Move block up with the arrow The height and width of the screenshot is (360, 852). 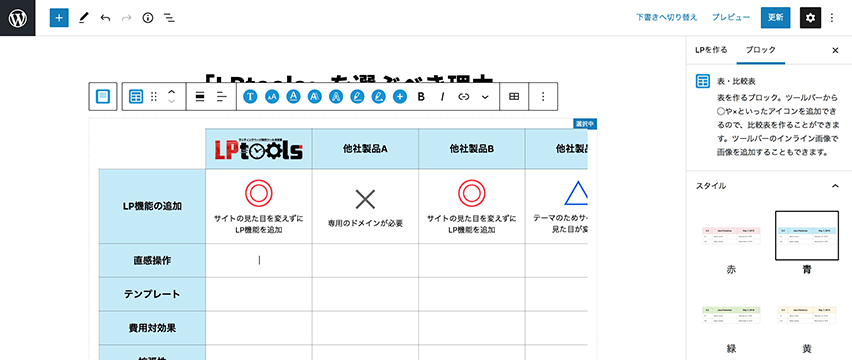pyautogui.click(x=171, y=92)
